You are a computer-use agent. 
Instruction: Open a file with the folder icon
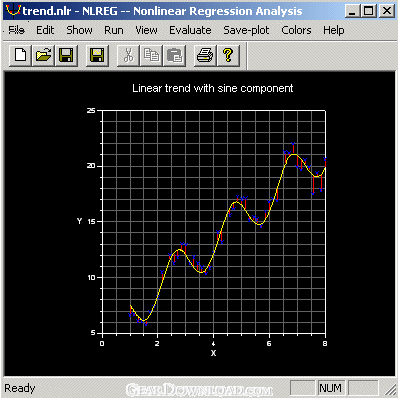[x=43, y=55]
